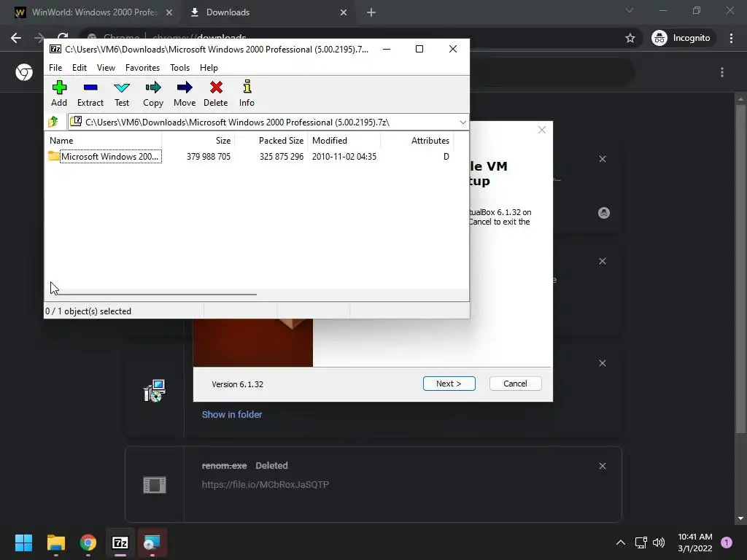Click Next in VirtualBox setup
Image resolution: width=747 pixels, height=560 pixels.
pos(449,384)
